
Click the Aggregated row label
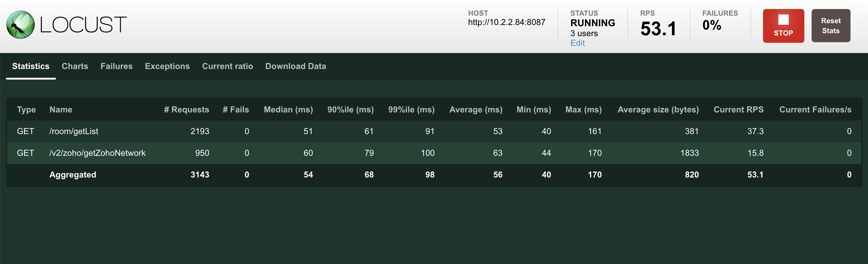point(73,175)
